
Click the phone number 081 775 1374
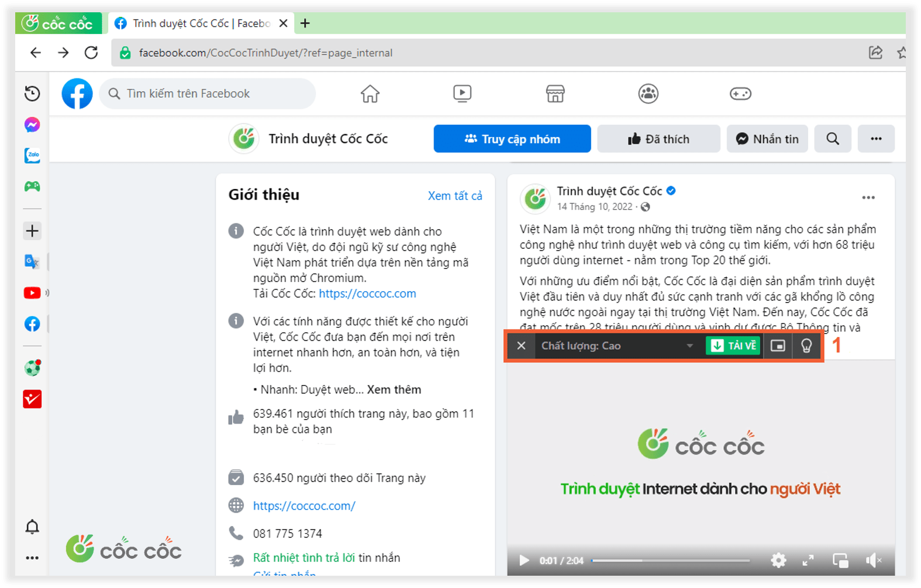coord(287,534)
